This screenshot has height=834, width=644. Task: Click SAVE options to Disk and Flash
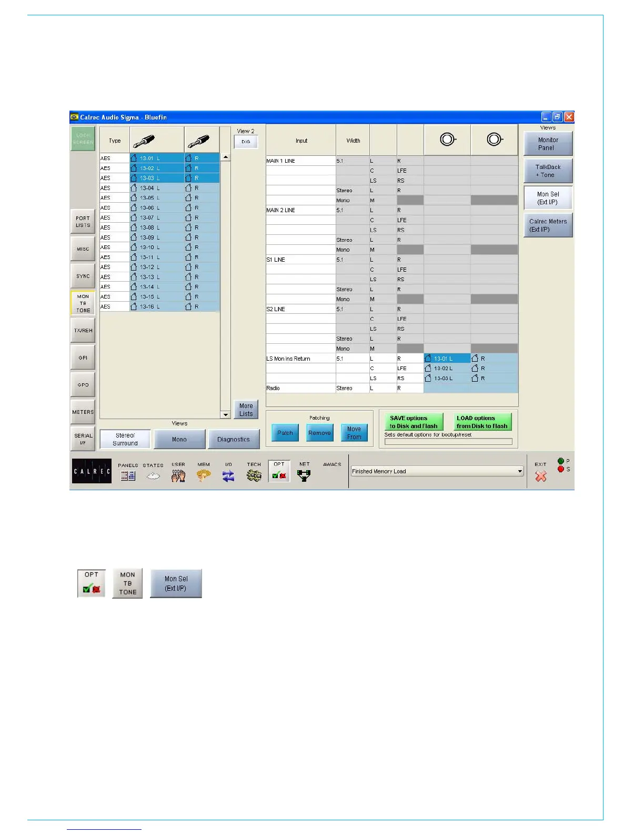(414, 422)
